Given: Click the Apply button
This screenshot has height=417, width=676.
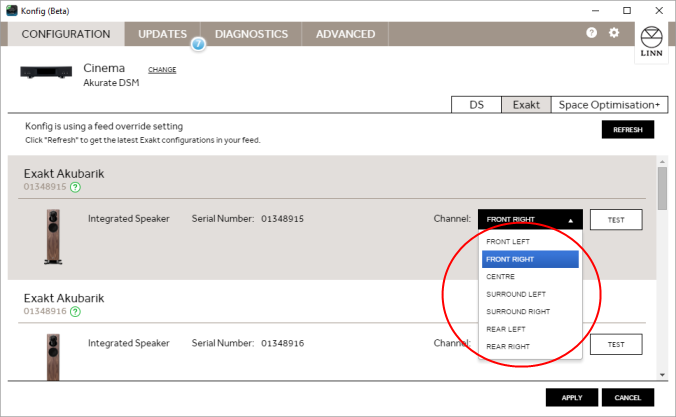Looking at the screenshot, I should click(x=572, y=398).
